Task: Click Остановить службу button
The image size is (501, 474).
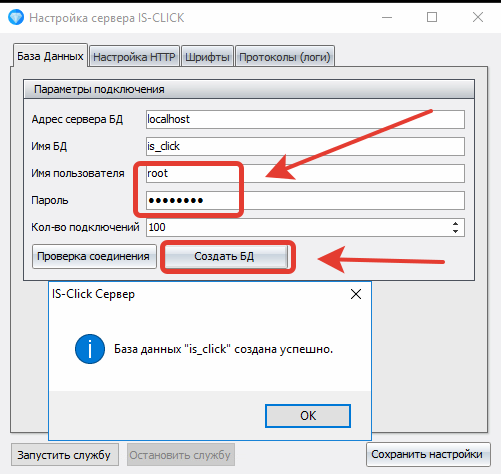Action: click(181, 455)
